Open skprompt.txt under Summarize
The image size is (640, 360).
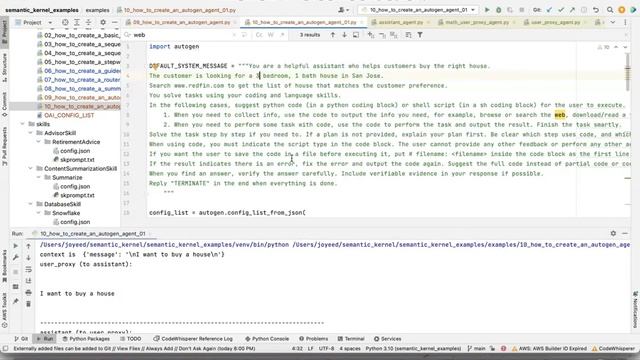[77, 195]
